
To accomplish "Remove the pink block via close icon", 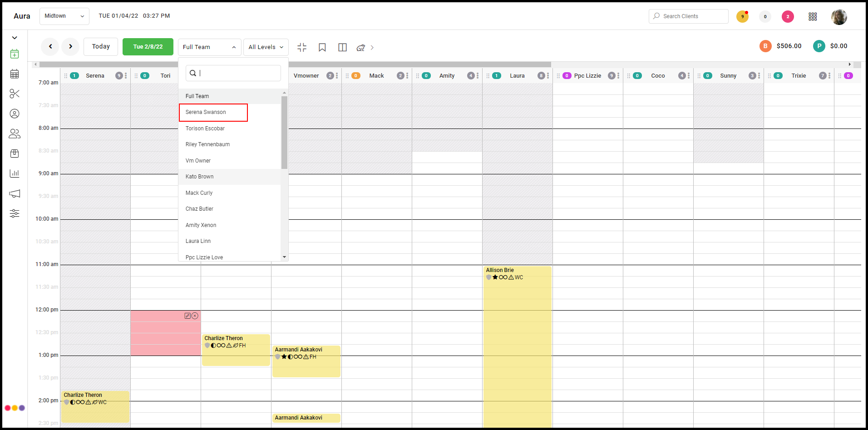I will pyautogui.click(x=195, y=316).
